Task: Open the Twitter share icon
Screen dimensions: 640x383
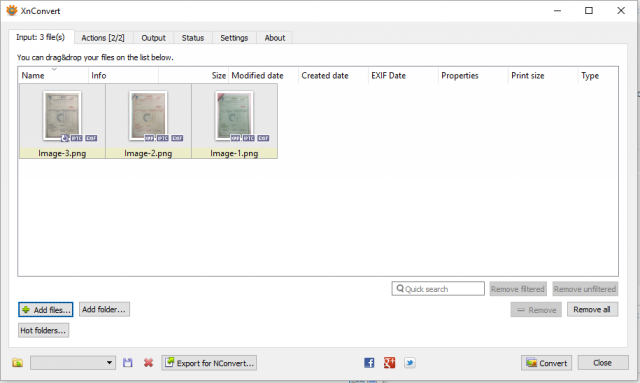Action: pos(410,363)
